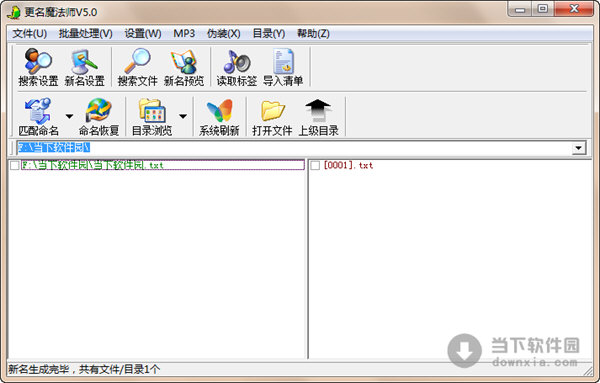This screenshot has height=383, width=600.
Task: Minimize the 更名魔法师V5.0 window
Action: pos(520,9)
